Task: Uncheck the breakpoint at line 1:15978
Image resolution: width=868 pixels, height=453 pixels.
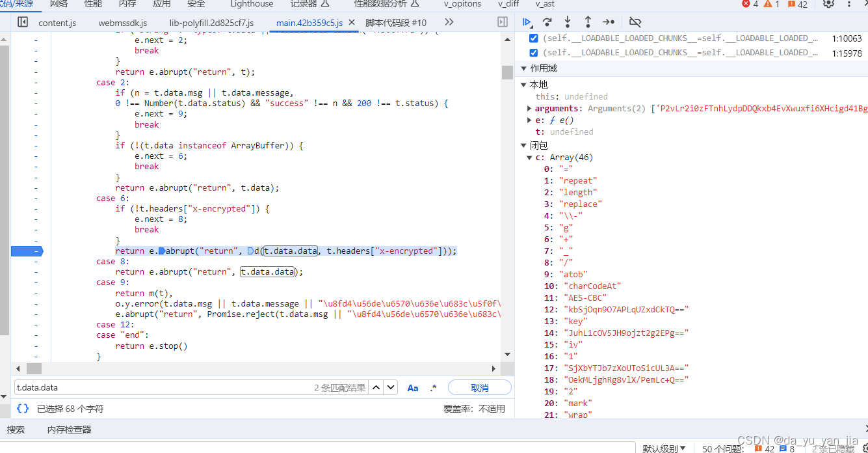Action: pos(533,52)
